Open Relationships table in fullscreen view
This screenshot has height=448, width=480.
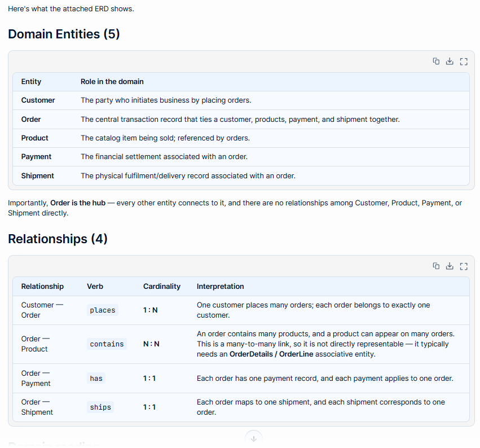point(464,266)
